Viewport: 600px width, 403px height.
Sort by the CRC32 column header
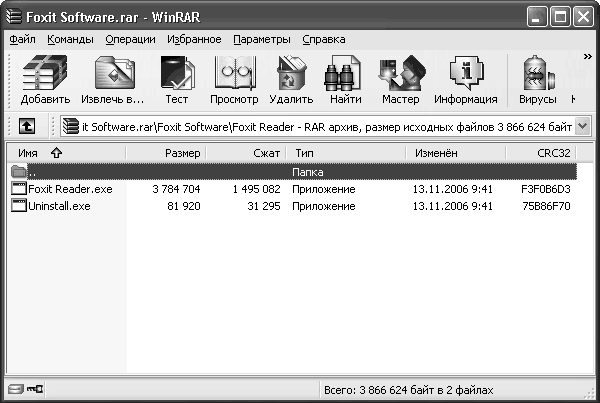pyautogui.click(x=541, y=153)
